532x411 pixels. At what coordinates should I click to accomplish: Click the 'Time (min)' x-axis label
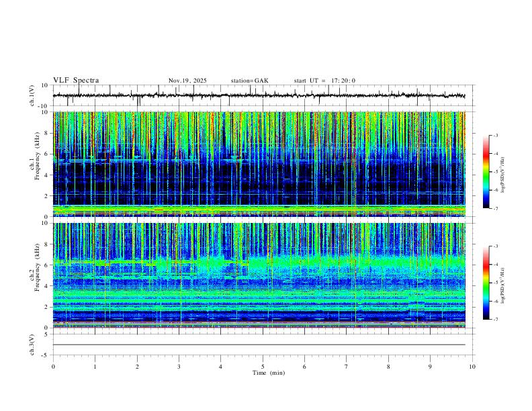coord(269,373)
